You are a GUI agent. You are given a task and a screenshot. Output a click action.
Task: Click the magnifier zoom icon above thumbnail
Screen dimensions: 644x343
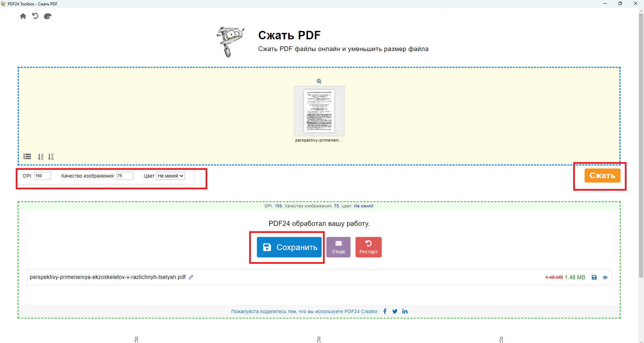point(319,81)
